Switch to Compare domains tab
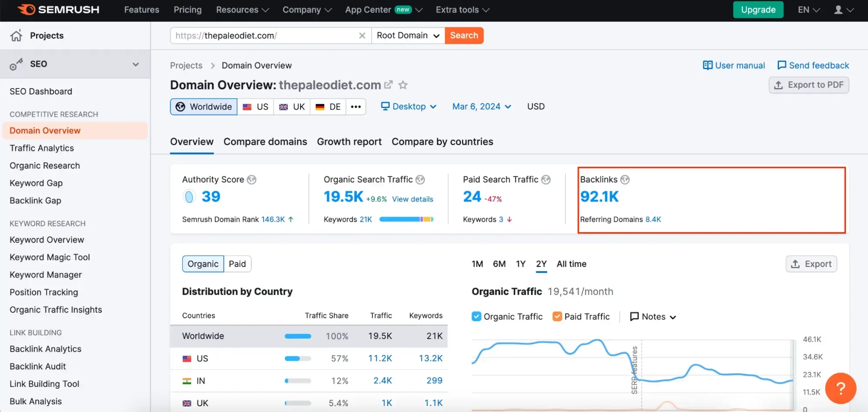Viewport: 868px width, 412px height. tap(265, 142)
